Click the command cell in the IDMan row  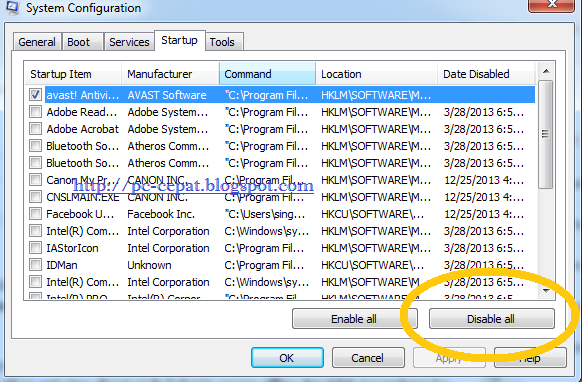tap(264, 265)
